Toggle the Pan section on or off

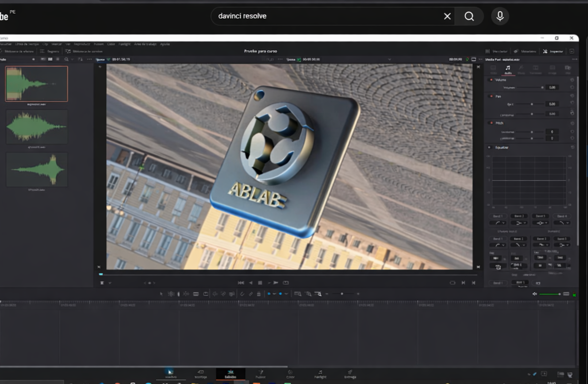tap(490, 96)
